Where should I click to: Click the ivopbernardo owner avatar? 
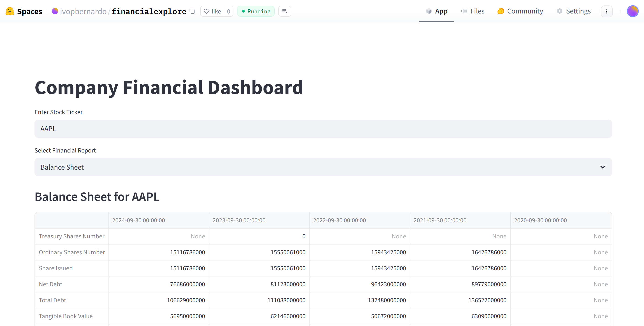tap(55, 11)
